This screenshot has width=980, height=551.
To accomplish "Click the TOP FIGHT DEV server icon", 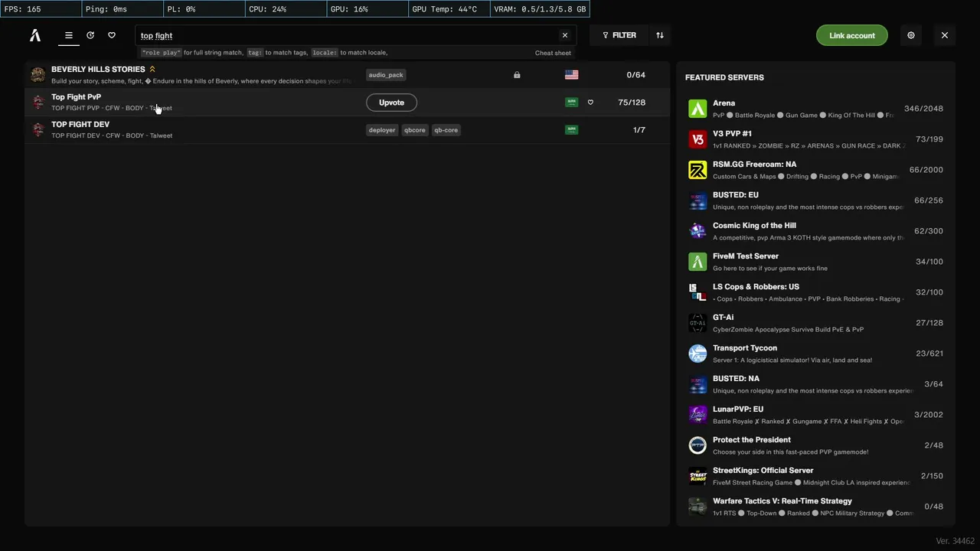I will click(x=38, y=130).
